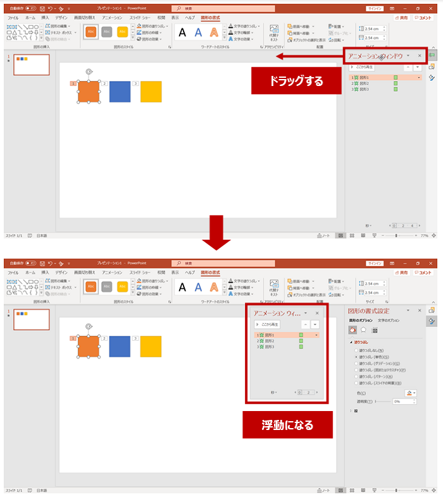443x504 pixels.
Task: Open 図形のオプション tab in Format Shape pane
Action: point(361,321)
